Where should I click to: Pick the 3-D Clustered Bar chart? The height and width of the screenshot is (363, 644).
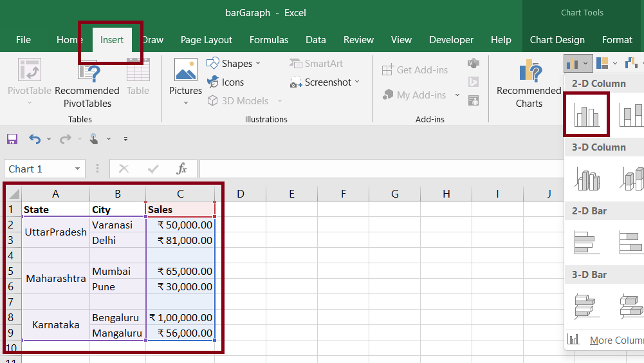(585, 306)
